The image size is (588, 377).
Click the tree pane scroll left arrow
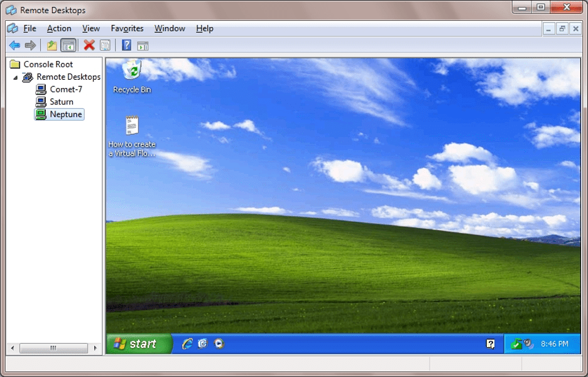point(13,348)
